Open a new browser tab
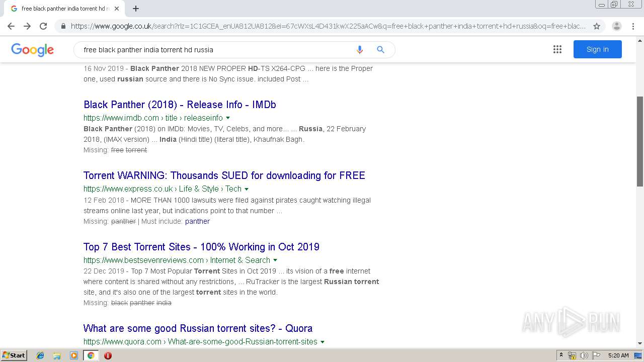This screenshot has height=362, width=644. point(136,9)
